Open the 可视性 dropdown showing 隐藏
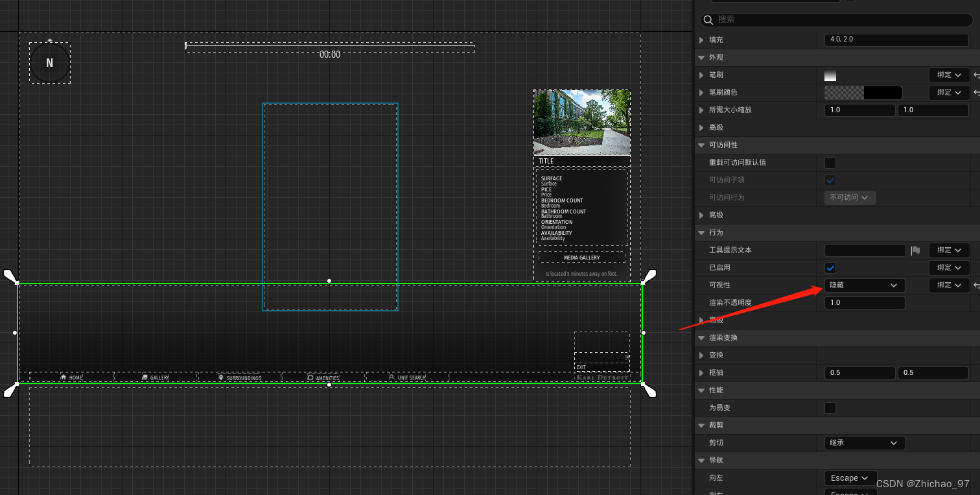This screenshot has width=980, height=495. pyautogui.click(x=864, y=285)
